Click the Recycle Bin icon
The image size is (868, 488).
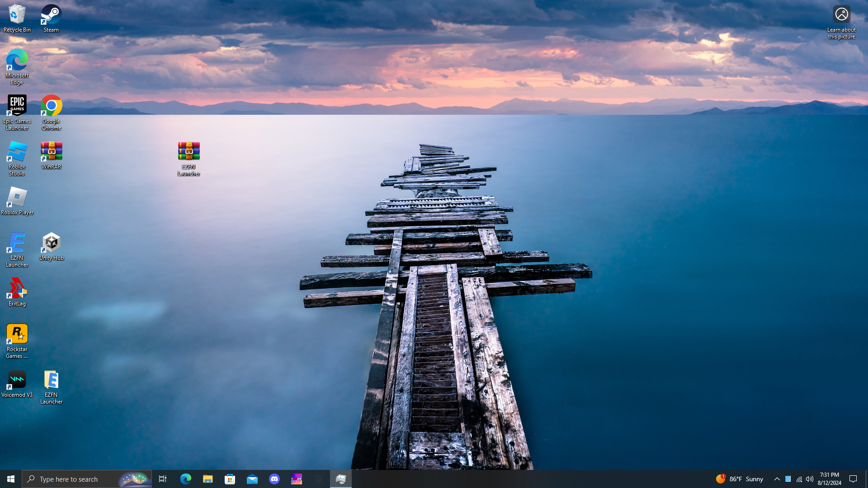click(17, 18)
